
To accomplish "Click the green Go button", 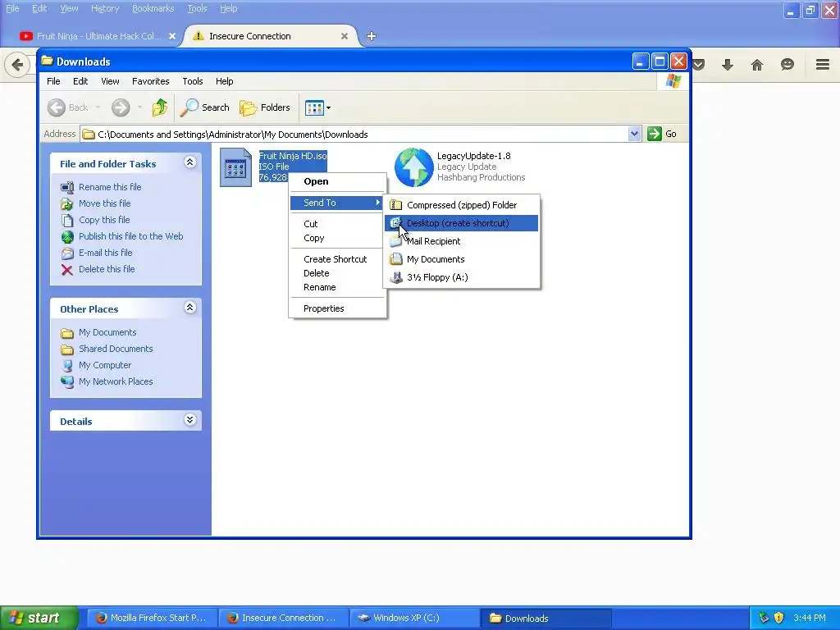I will pyautogui.click(x=662, y=134).
